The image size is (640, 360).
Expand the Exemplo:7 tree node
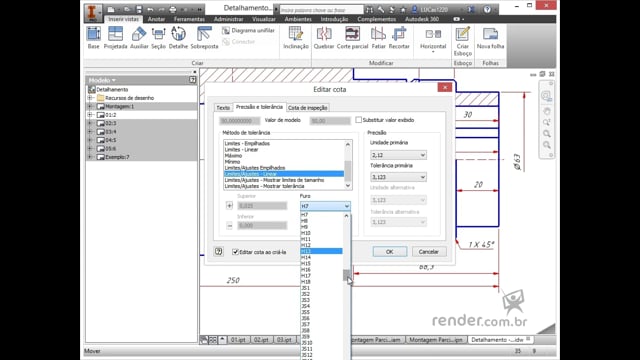[x=90, y=157]
